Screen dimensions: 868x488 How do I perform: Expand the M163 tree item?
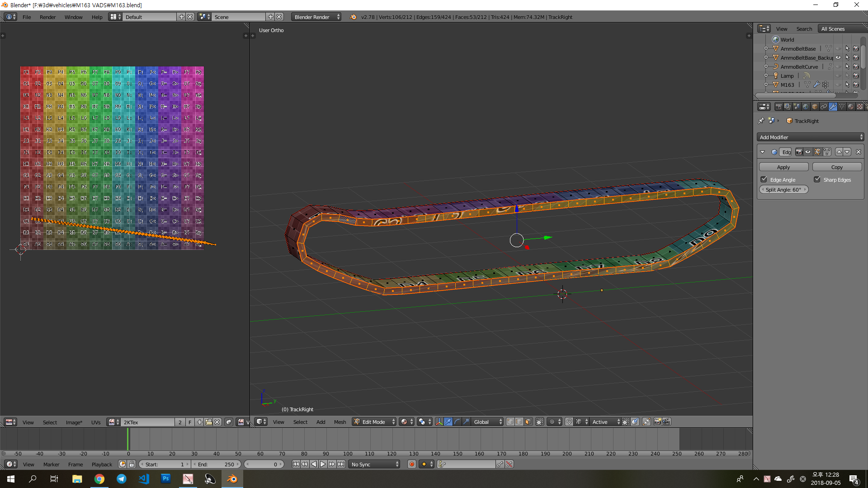766,84
